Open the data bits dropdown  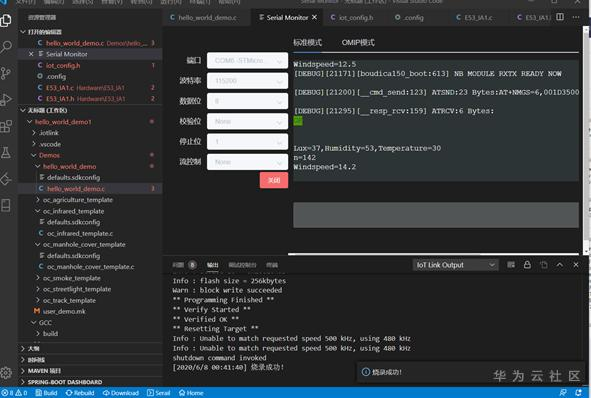click(x=247, y=101)
